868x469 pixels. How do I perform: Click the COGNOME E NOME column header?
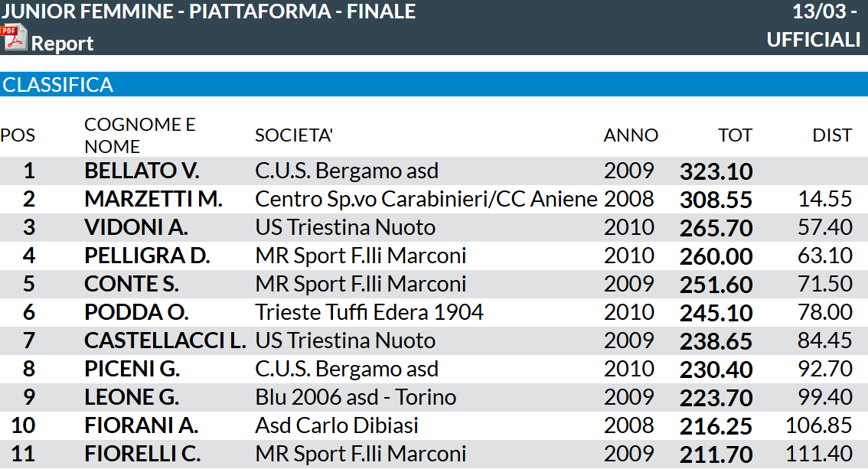click(x=139, y=135)
